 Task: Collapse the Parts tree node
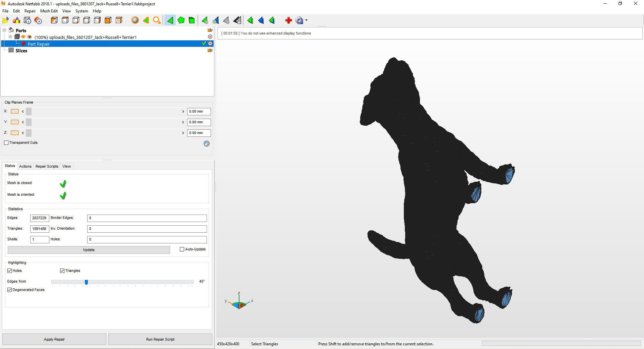click(4, 30)
